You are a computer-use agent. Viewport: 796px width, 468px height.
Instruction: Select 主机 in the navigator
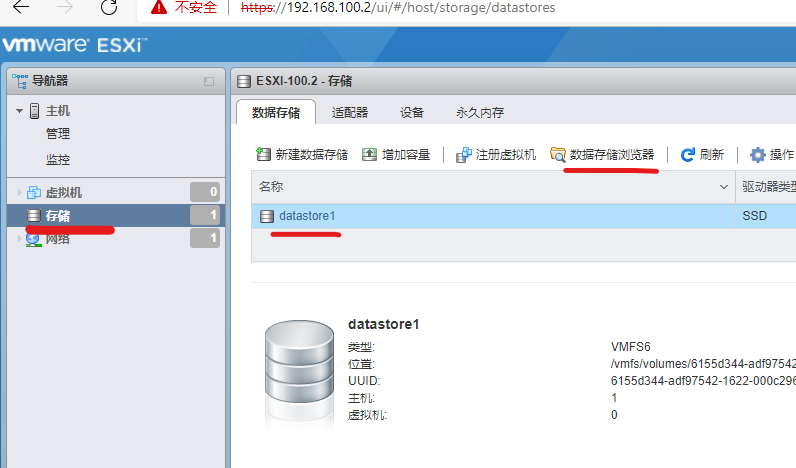point(58,111)
